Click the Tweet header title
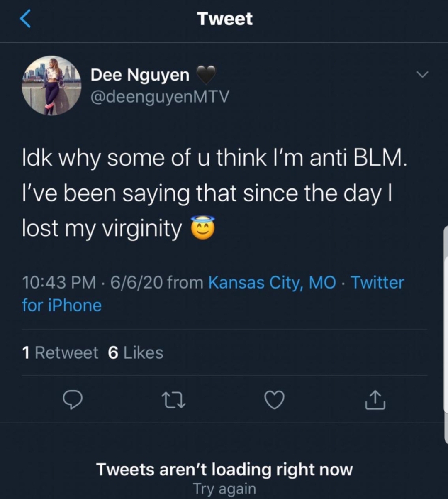 [224, 19]
